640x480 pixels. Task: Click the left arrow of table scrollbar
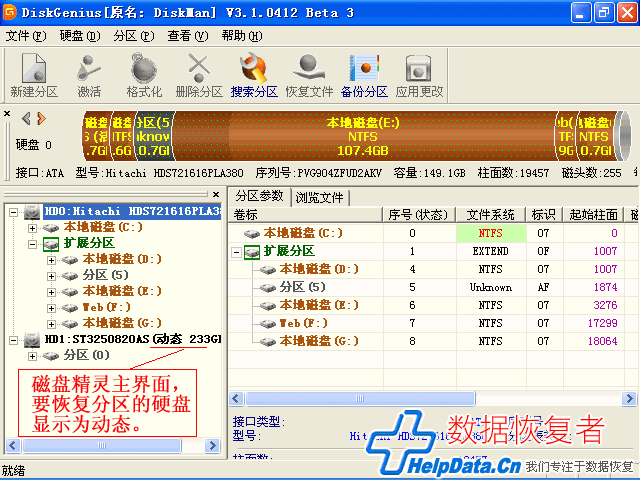click(236, 398)
